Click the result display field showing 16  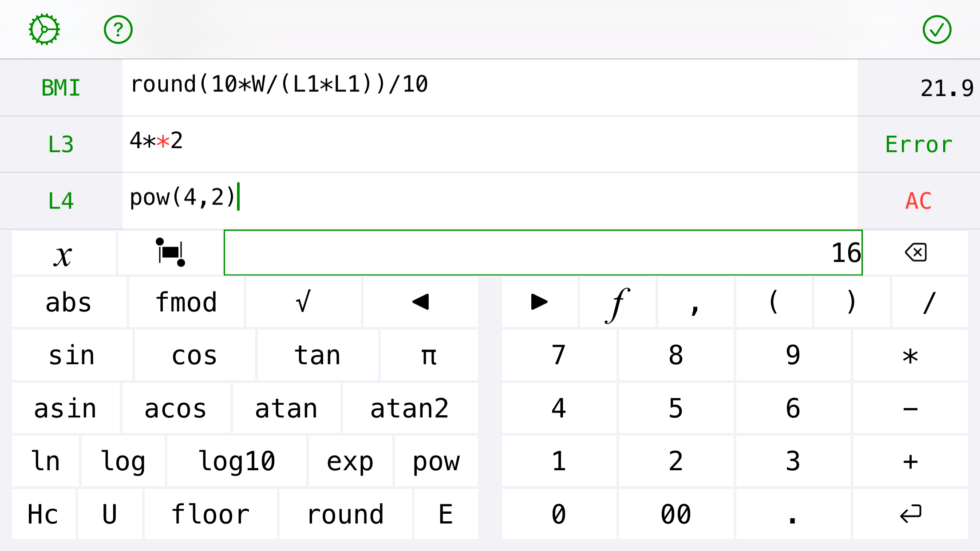[543, 252]
